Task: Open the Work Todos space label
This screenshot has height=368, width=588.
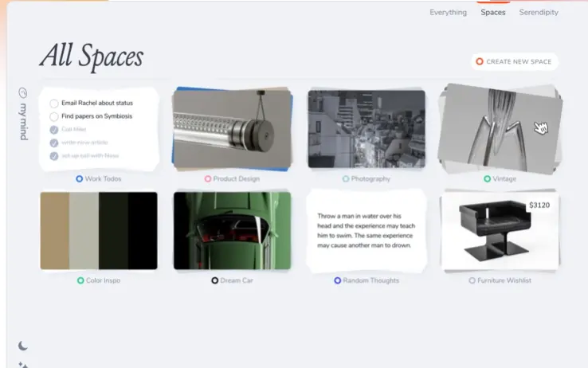Action: coord(103,178)
